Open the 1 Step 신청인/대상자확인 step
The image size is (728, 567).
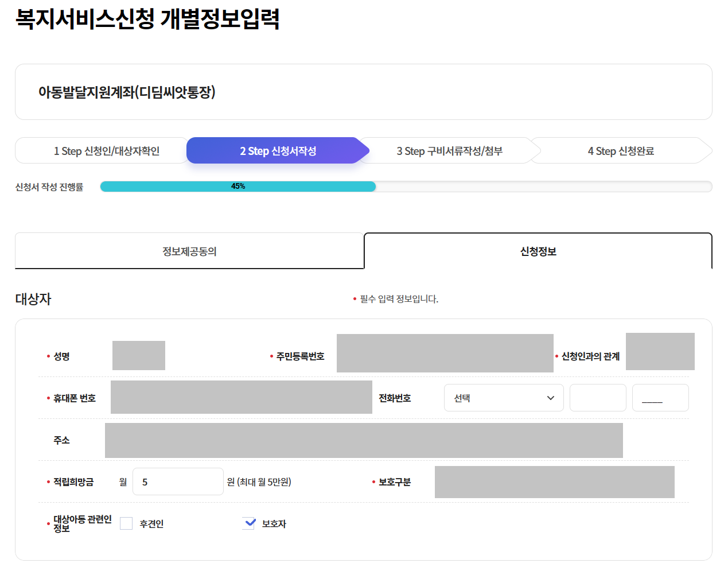(x=102, y=150)
